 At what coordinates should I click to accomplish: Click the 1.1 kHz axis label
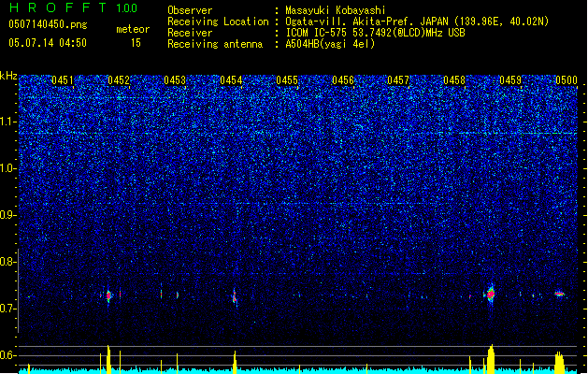[x=8, y=122]
